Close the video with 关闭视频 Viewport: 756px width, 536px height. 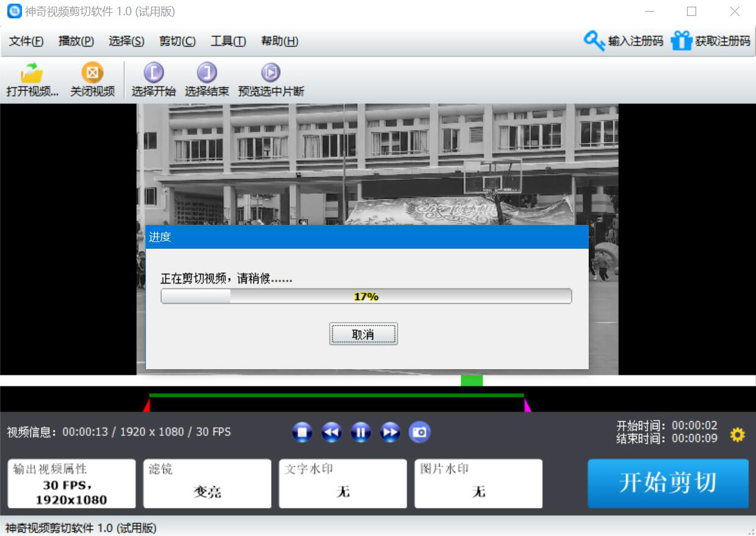(92, 80)
